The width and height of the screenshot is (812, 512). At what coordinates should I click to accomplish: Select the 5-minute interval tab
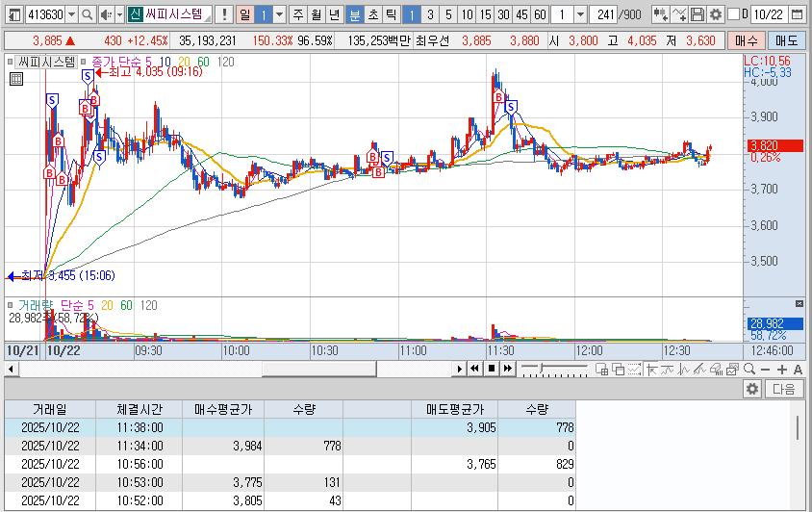(x=447, y=14)
